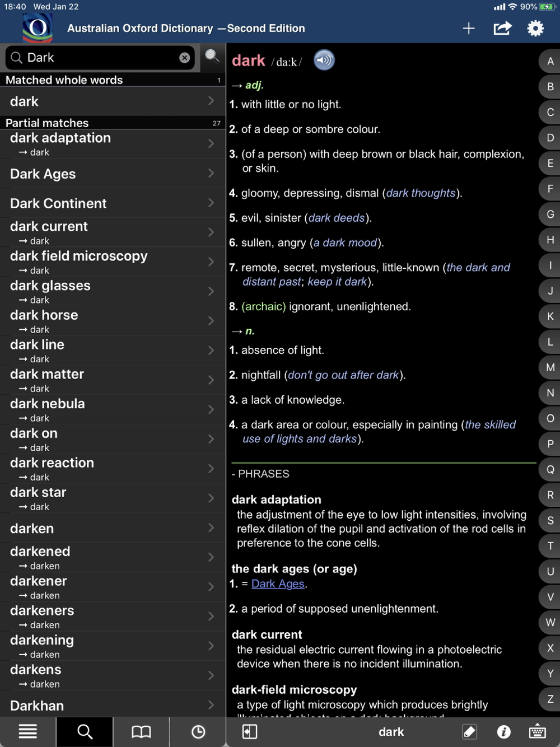
Task: Show the keyboard icon at bottom right
Action: tap(537, 731)
